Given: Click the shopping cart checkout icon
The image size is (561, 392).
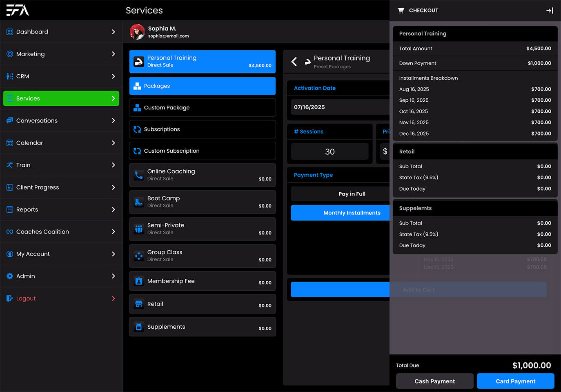Looking at the screenshot, I should pyautogui.click(x=401, y=11).
